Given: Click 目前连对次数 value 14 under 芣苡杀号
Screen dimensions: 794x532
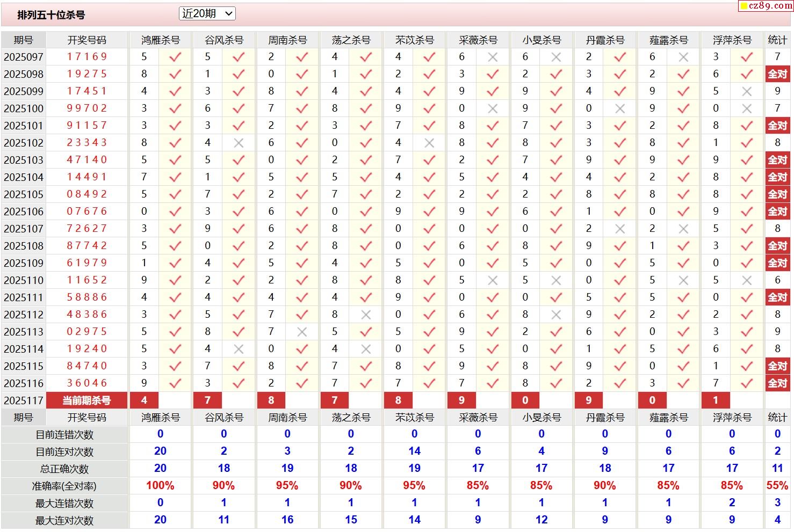Looking at the screenshot, I should 414,451.
